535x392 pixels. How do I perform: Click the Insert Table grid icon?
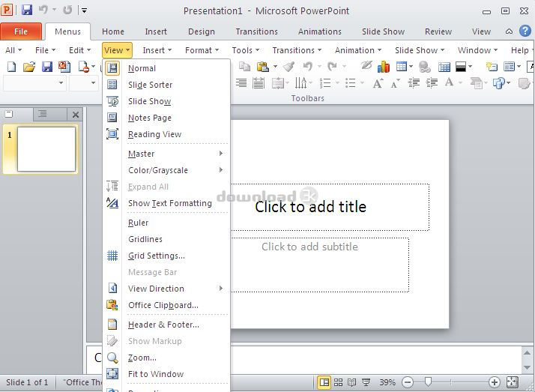[x=402, y=66]
